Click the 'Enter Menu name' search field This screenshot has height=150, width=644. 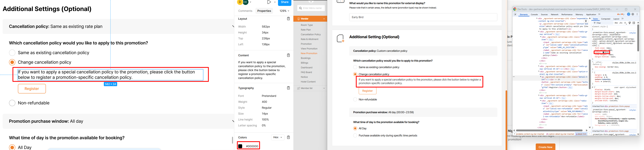[311, 8]
